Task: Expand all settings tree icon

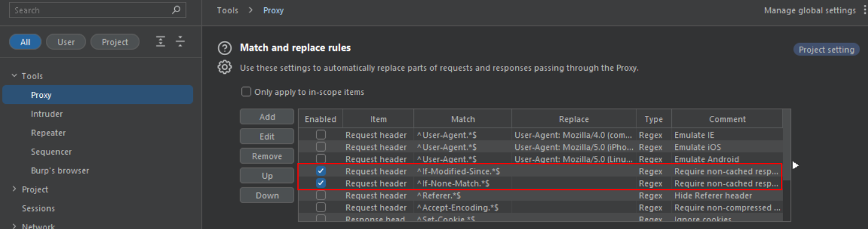Action: pyautogui.click(x=160, y=42)
